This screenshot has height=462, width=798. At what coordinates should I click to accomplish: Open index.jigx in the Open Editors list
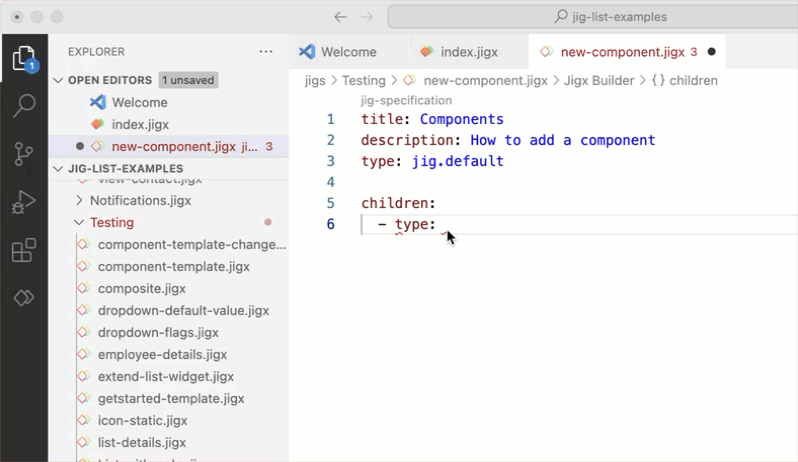140,125
